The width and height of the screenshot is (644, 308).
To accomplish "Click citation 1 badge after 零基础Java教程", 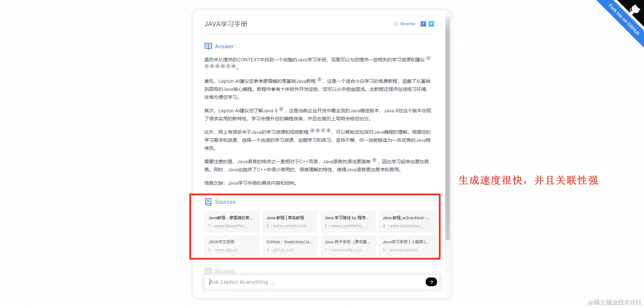I will 319,79.
